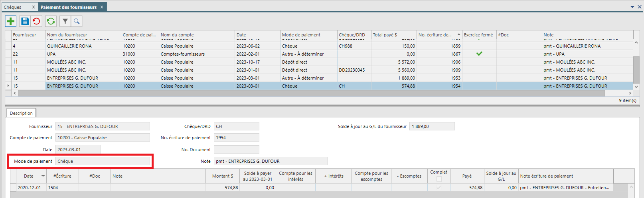Sort by Mode de paiement column
This screenshot has width=644, height=198.
308,35
